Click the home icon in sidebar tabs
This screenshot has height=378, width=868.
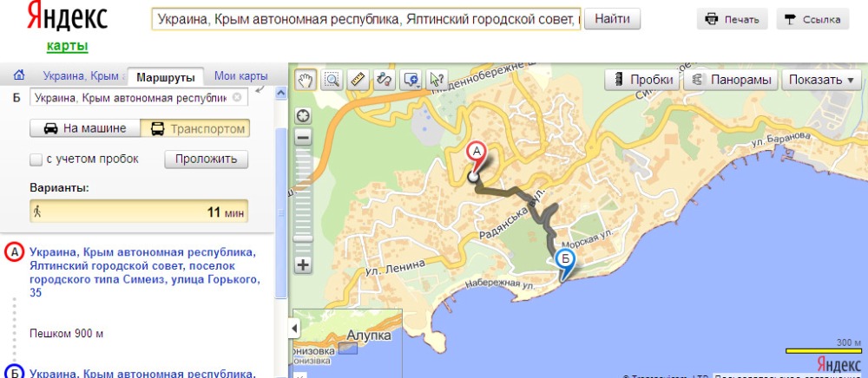[x=19, y=75]
